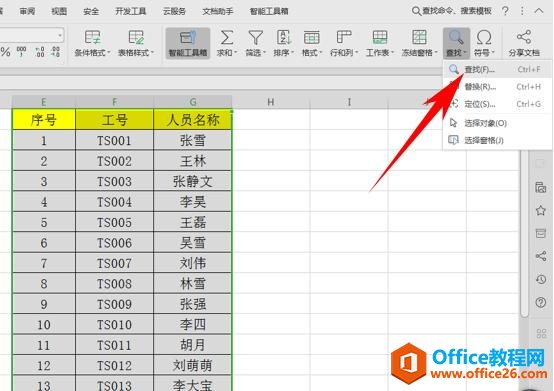The width and height of the screenshot is (554, 391).
Task: Select column E header
Action: (43, 102)
